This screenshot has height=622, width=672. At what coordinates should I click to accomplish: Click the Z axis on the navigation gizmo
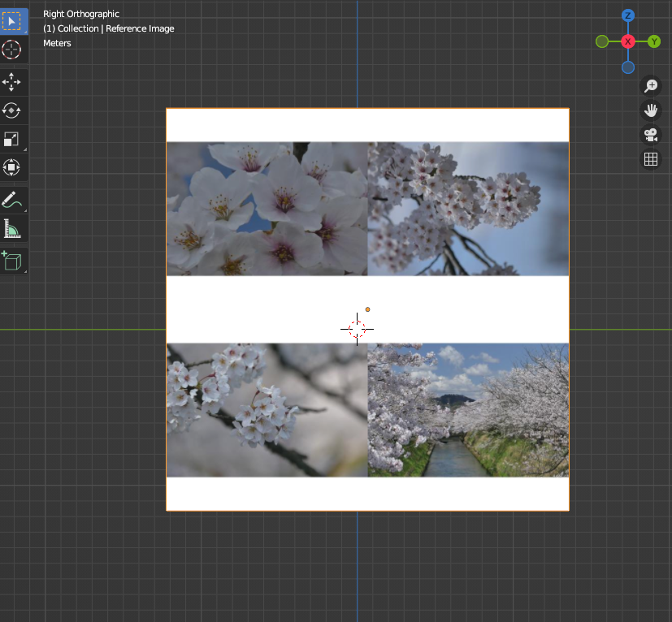click(x=627, y=14)
